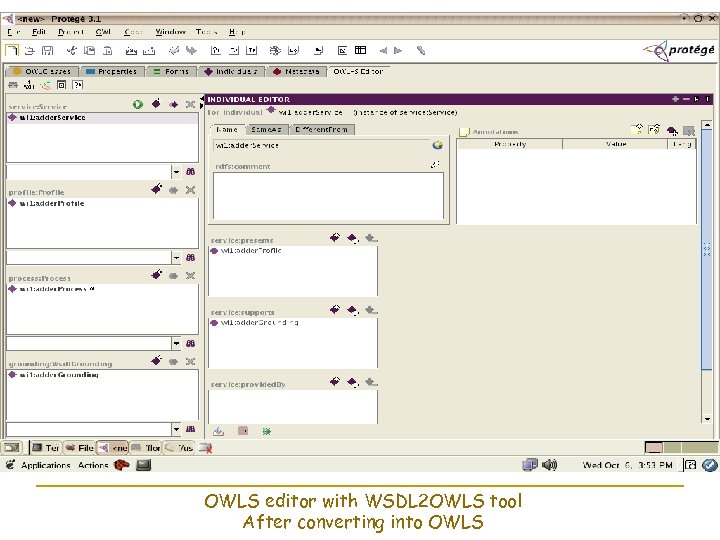The image size is (720, 540).
Task: Open the Actions menu in the panel
Action: point(93,465)
